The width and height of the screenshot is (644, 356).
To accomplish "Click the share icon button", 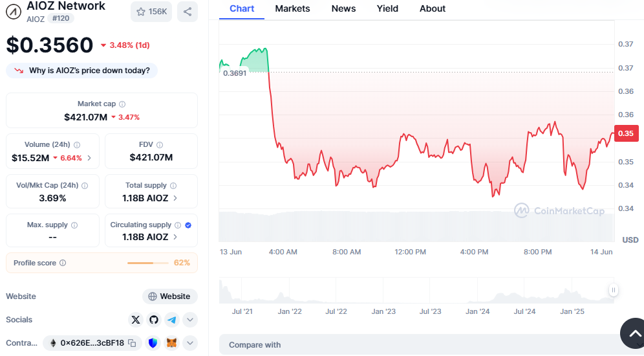I will pyautogui.click(x=188, y=12).
